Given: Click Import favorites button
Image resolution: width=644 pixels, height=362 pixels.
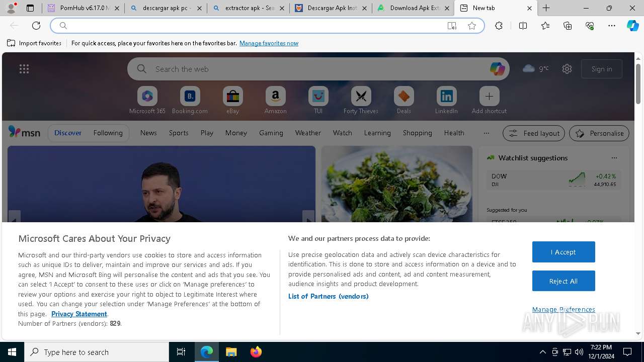Looking at the screenshot, I should tap(34, 43).
